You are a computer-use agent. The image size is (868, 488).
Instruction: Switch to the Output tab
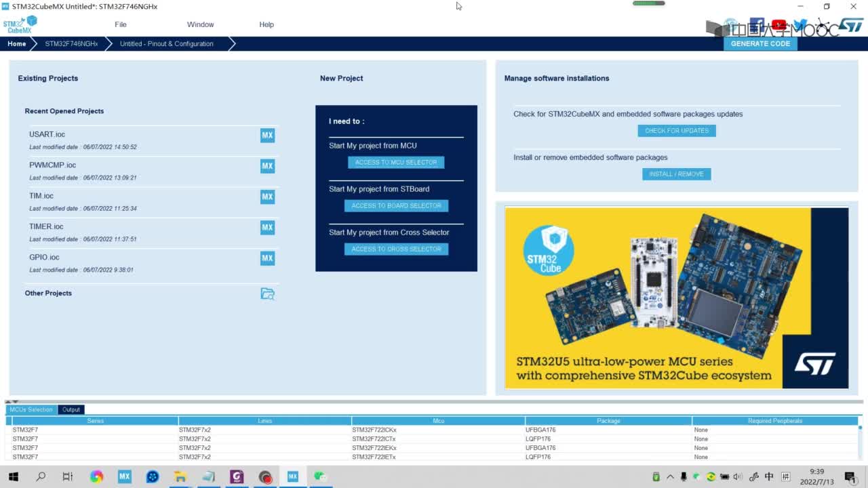tap(71, 409)
